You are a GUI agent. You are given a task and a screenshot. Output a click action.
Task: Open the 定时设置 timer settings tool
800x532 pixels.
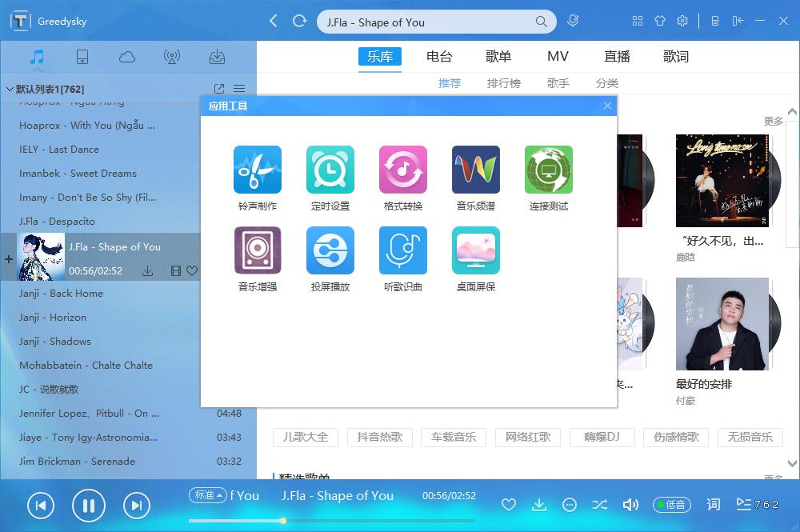click(330, 170)
